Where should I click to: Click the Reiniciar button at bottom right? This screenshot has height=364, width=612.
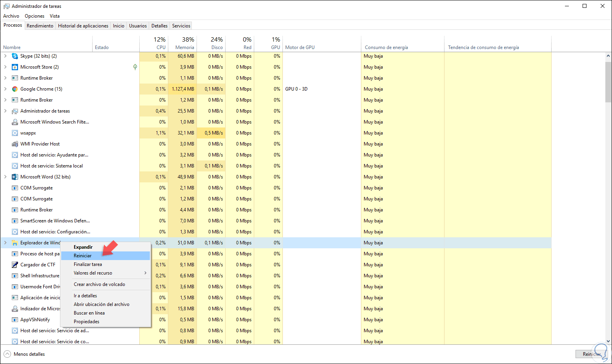point(592,354)
